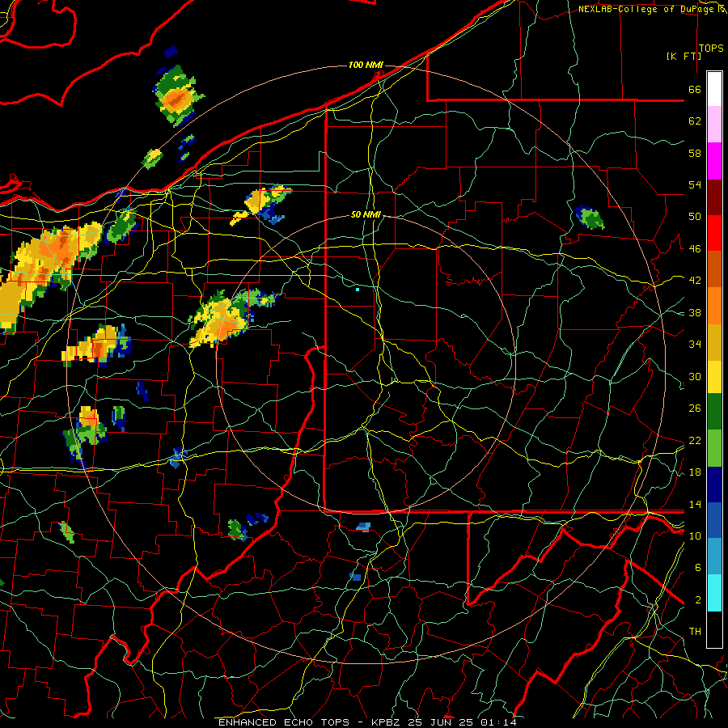Viewport: 728px width, 728px height.
Task: Click the lone green echo cell east of radar
Action: pos(589,218)
